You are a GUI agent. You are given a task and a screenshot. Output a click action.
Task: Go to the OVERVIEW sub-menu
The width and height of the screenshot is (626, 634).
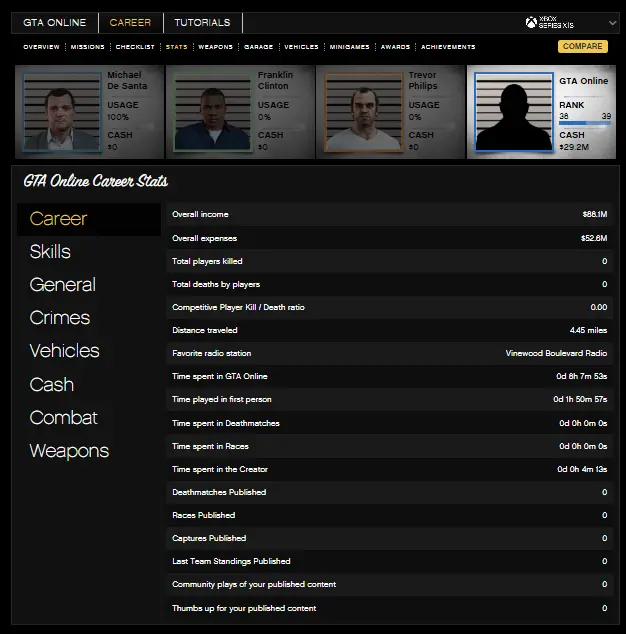click(41, 47)
